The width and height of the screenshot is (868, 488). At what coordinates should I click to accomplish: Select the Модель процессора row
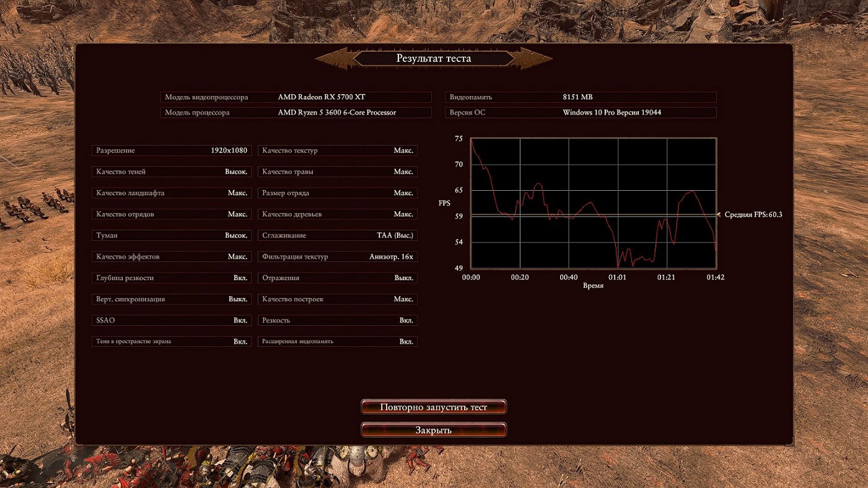[x=296, y=113]
